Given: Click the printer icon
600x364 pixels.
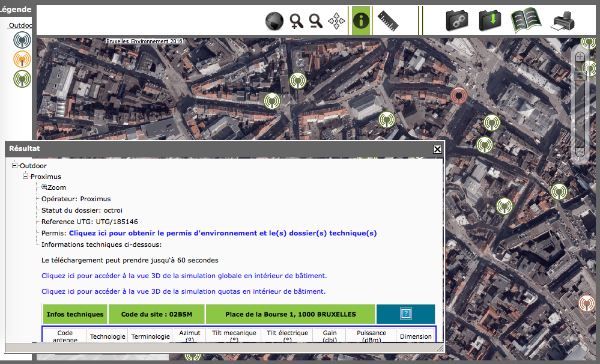Looking at the screenshot, I should (x=563, y=21).
